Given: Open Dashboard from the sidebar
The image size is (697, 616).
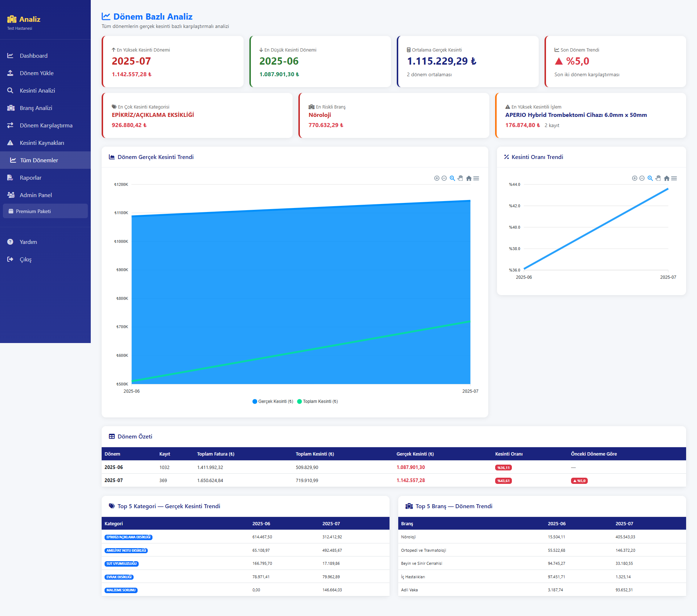Looking at the screenshot, I should pyautogui.click(x=33, y=56).
